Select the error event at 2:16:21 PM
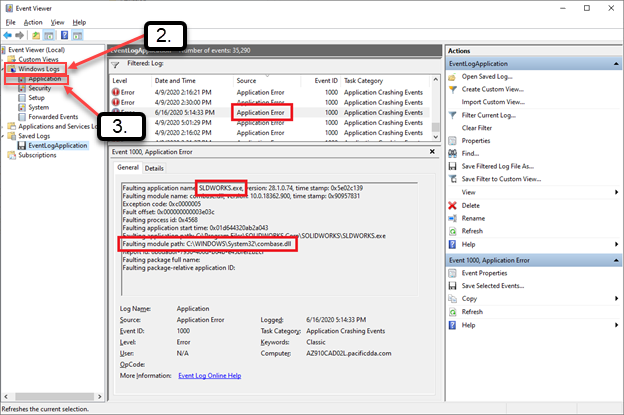The width and height of the screenshot is (624, 415). tap(270, 92)
